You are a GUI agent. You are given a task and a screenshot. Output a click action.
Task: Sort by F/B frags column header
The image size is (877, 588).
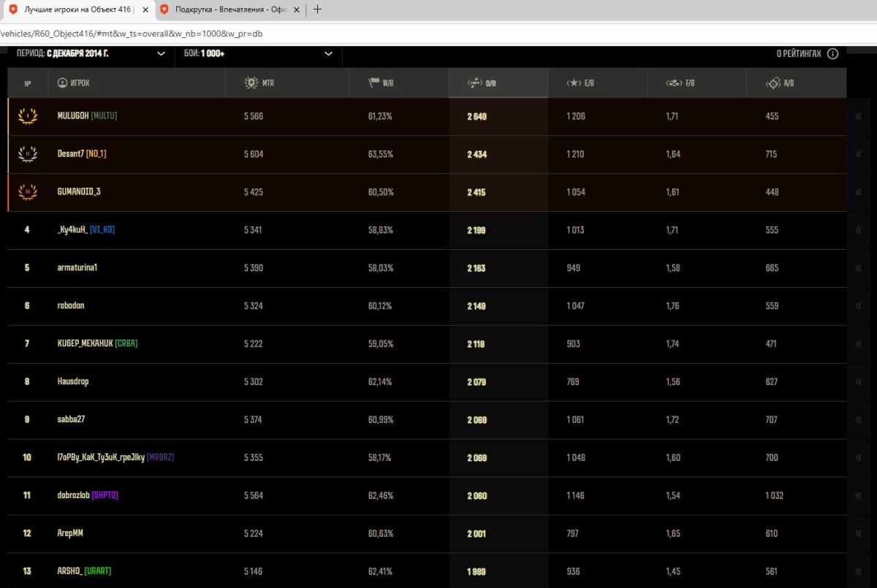(680, 83)
